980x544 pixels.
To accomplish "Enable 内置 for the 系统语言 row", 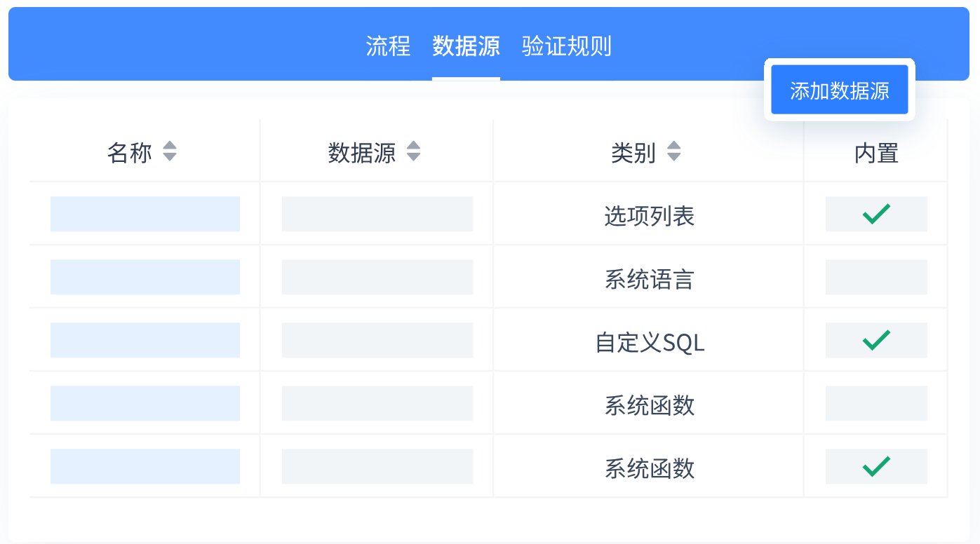I will [876, 277].
